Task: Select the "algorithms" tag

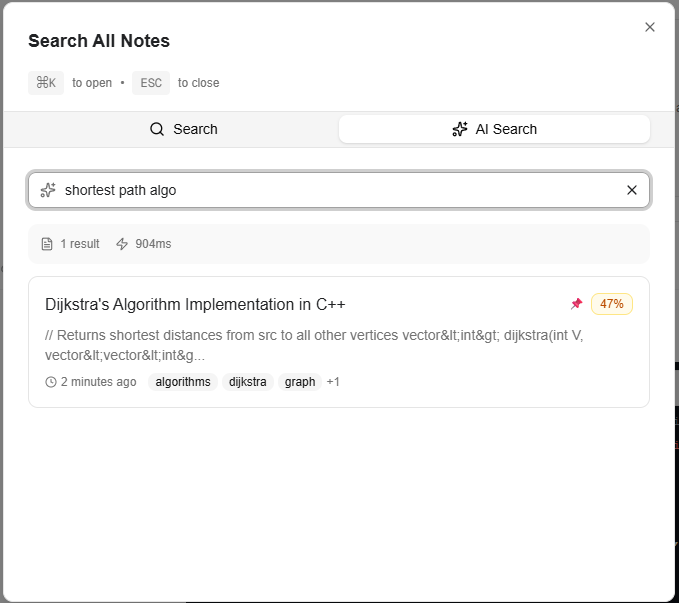Action: pyautogui.click(x=183, y=382)
